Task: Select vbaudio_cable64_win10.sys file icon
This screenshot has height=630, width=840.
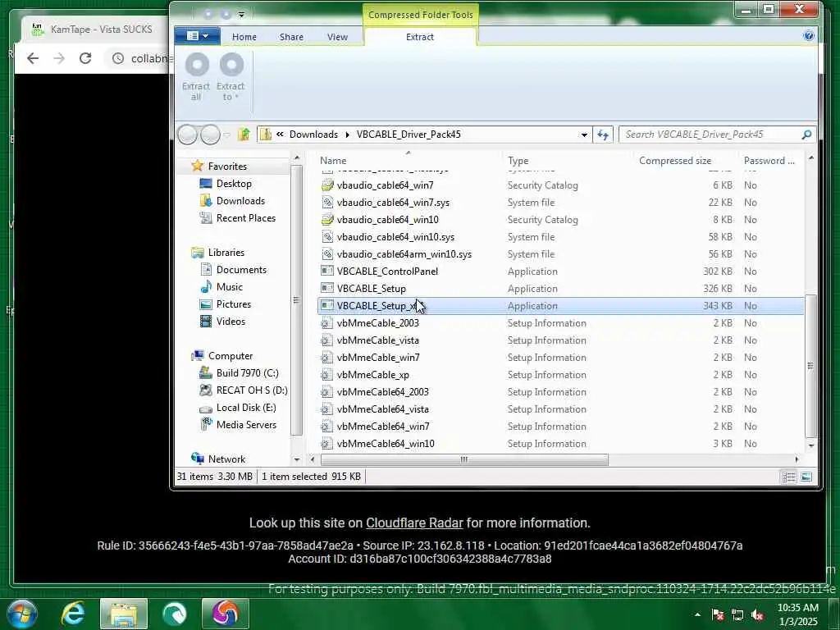Action: coord(326,237)
